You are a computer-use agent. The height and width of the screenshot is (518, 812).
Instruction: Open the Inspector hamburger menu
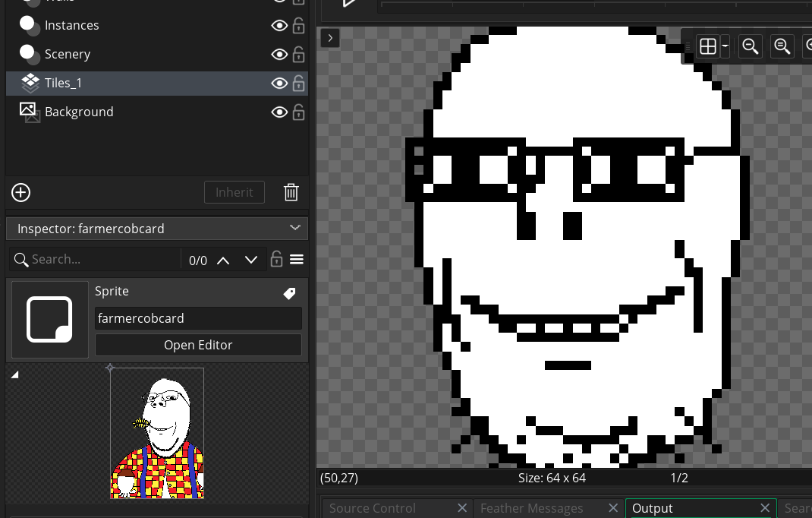[x=297, y=260]
